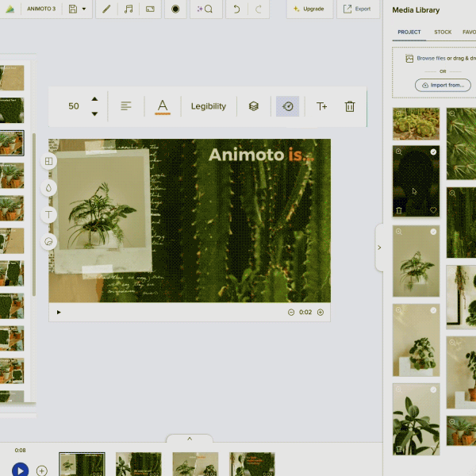This screenshot has height=476, width=476.
Task: Switch to the PROJECT tab
Action: (409, 33)
